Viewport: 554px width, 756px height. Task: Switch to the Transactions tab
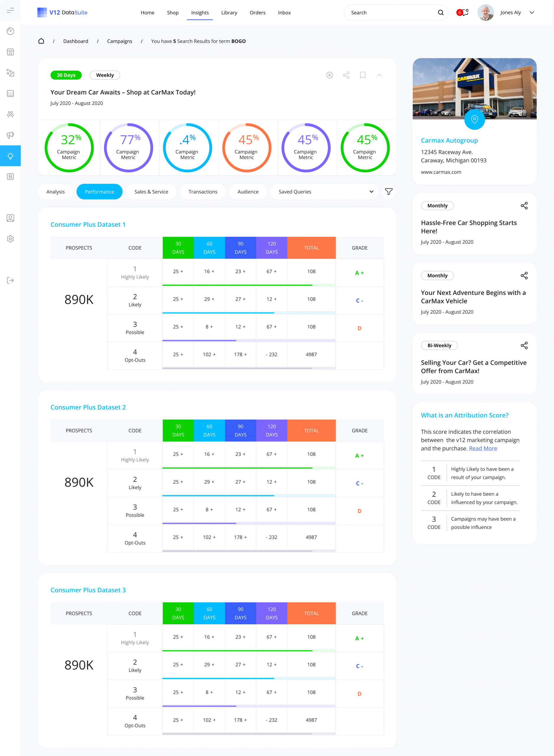coord(203,192)
